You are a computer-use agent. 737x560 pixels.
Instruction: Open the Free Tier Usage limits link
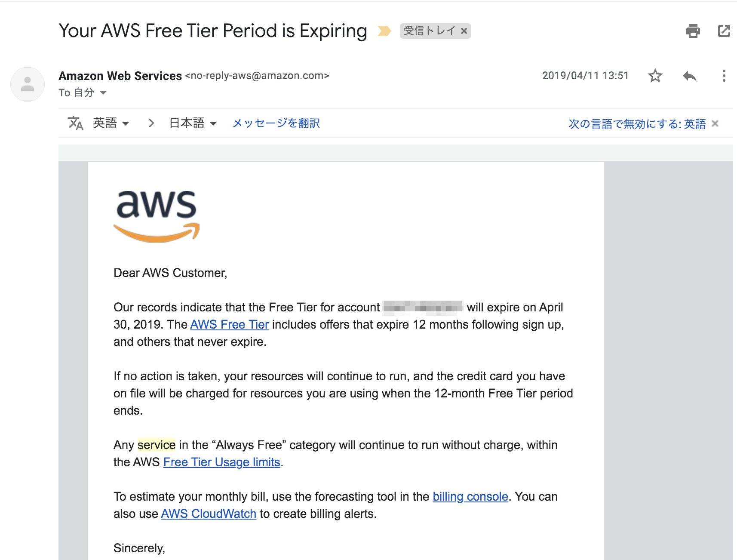click(x=222, y=462)
